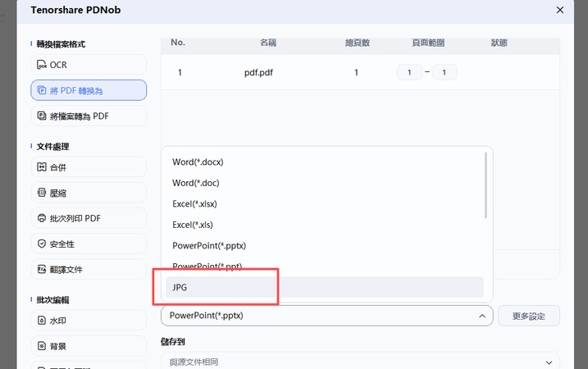Image resolution: width=588 pixels, height=369 pixels.
Task: Choose Excel(*.xlsx) from format list
Action: (x=325, y=204)
